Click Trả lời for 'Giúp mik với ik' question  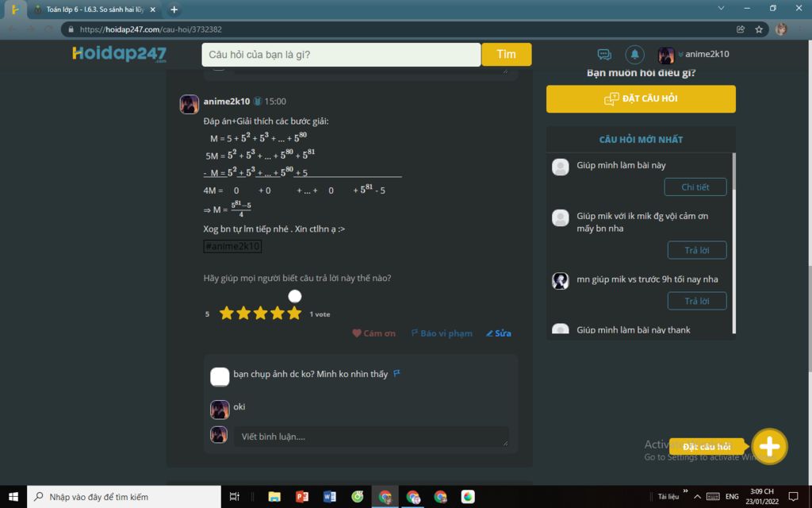[x=696, y=250]
